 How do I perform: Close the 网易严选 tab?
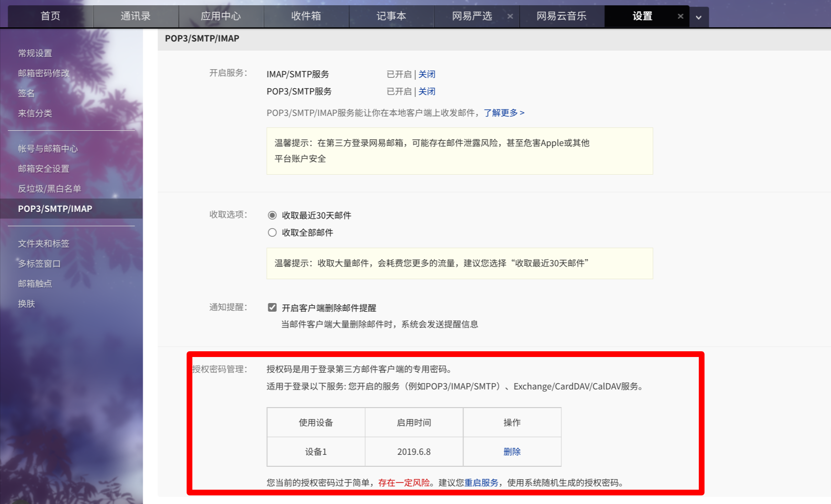coord(510,16)
